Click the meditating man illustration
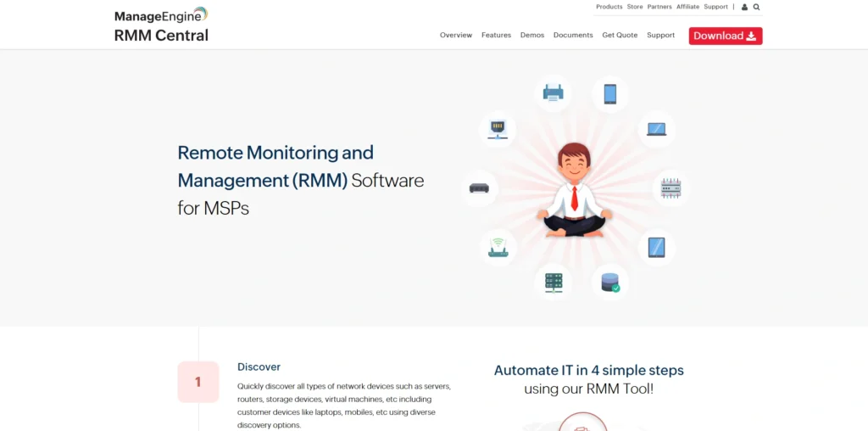 (x=575, y=190)
